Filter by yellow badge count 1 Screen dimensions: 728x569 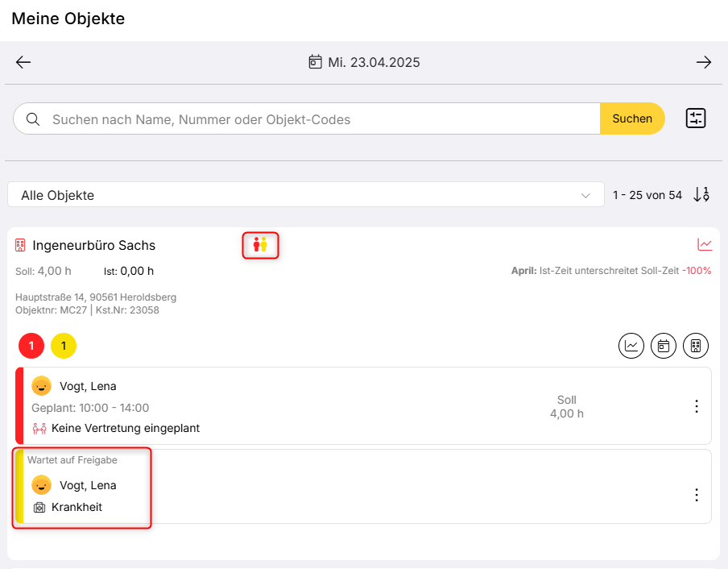pos(64,346)
